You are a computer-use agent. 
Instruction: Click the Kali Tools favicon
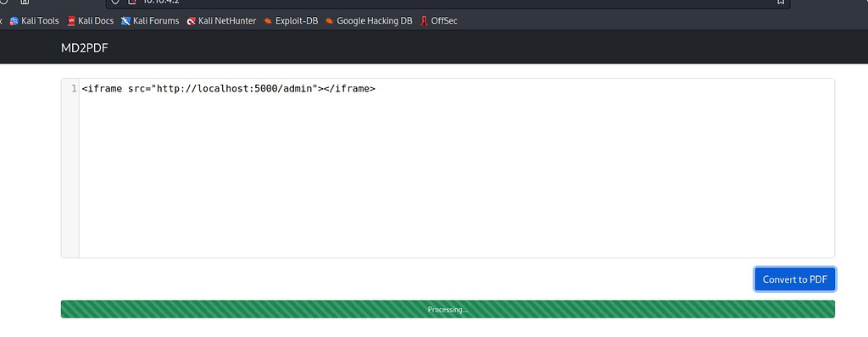coord(14,21)
